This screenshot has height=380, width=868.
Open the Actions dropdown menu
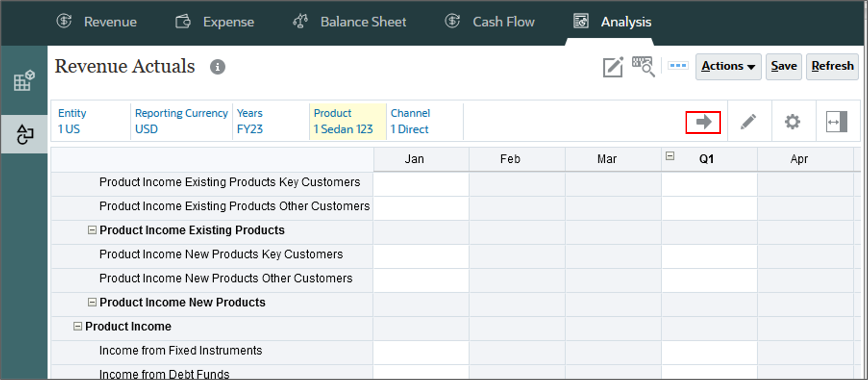click(x=728, y=66)
